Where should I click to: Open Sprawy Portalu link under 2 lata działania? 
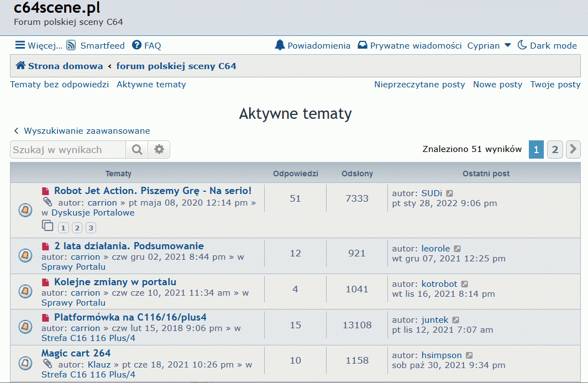[x=73, y=267]
